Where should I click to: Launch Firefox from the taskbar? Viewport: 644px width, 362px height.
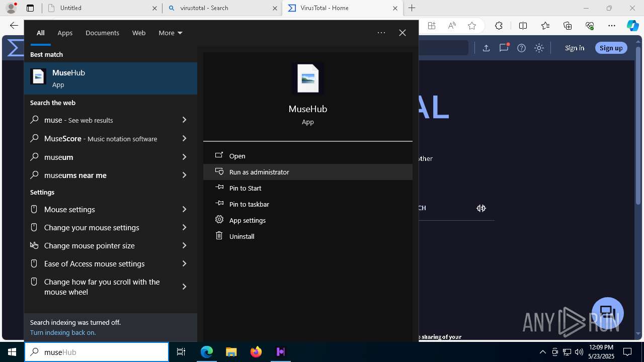point(256,352)
